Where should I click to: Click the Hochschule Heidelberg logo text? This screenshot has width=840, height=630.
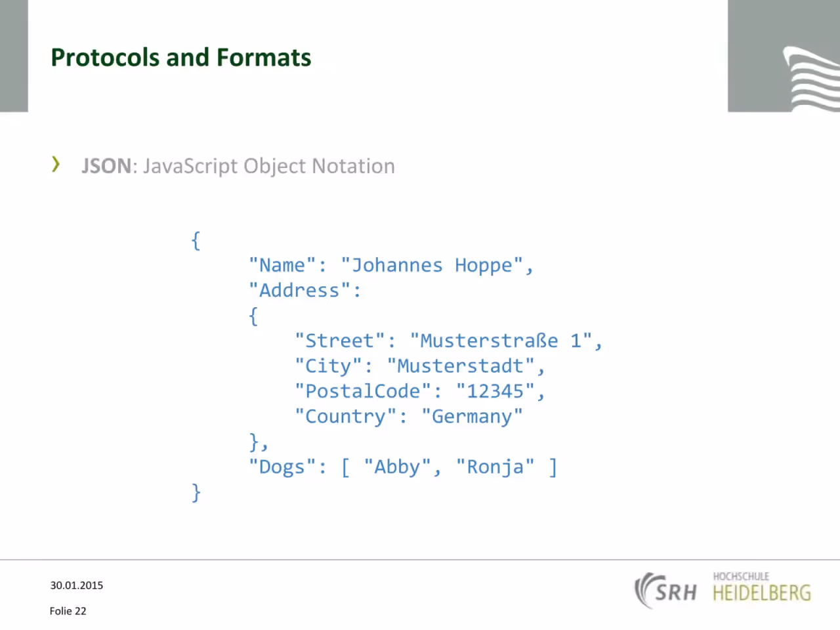pos(762,587)
